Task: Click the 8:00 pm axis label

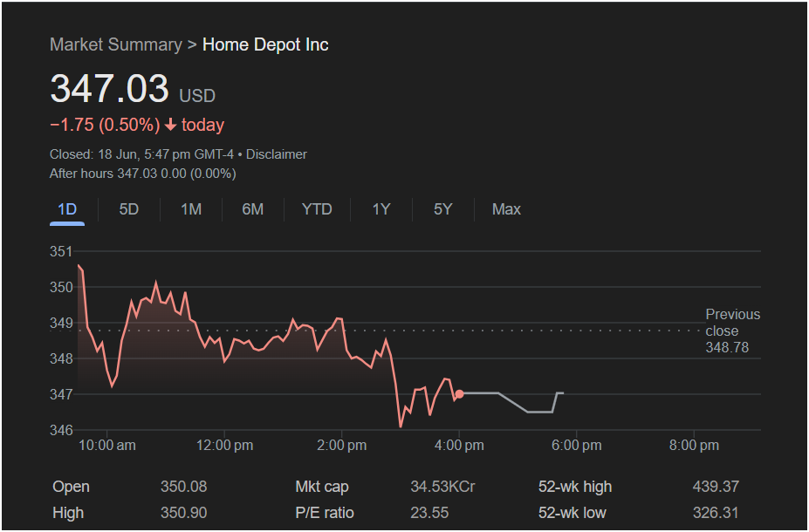Action: (x=694, y=446)
